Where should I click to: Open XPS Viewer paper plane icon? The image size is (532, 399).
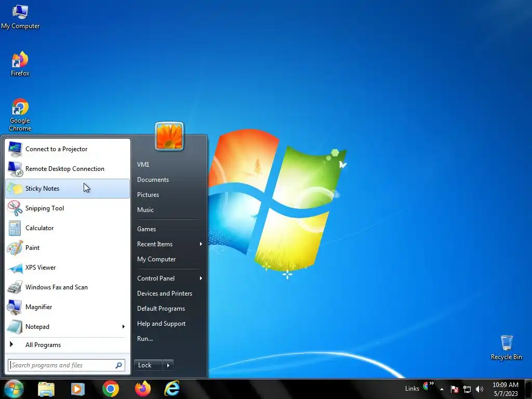tap(15, 268)
